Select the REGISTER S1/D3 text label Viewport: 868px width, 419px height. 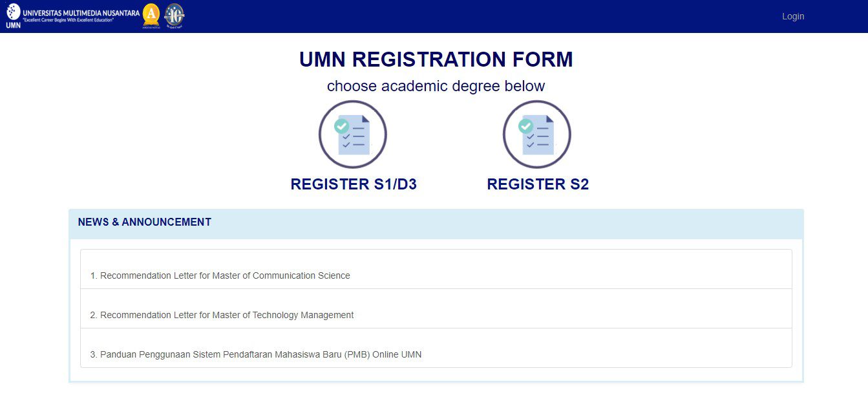[x=354, y=184]
